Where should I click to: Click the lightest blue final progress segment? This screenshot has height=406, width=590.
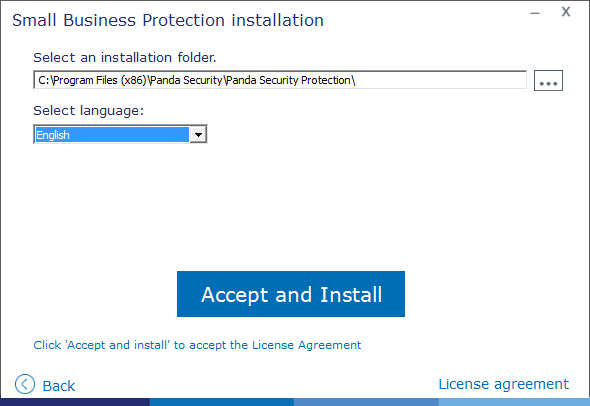click(x=514, y=402)
